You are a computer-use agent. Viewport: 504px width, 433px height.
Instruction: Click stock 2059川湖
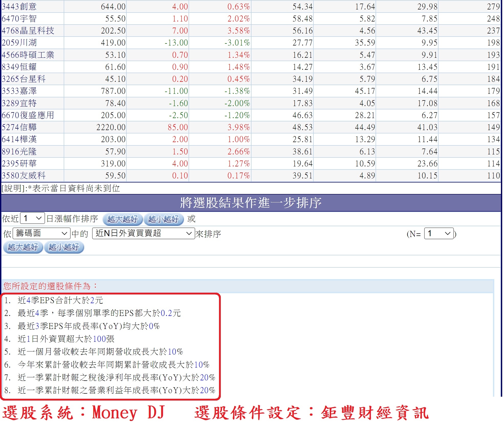click(19, 43)
